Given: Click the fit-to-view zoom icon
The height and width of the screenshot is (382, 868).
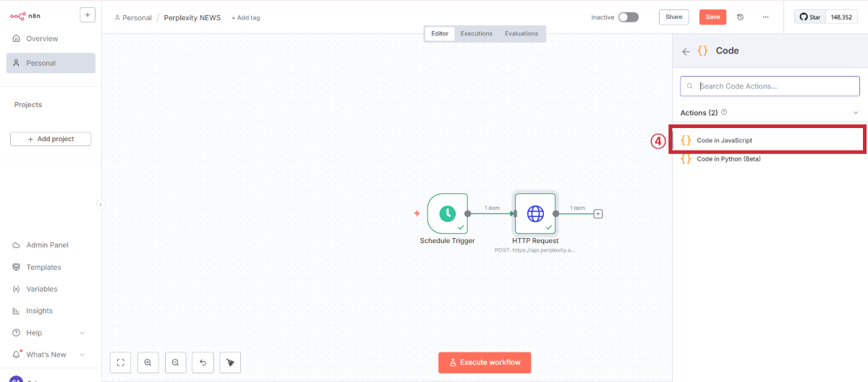Looking at the screenshot, I should [121, 362].
